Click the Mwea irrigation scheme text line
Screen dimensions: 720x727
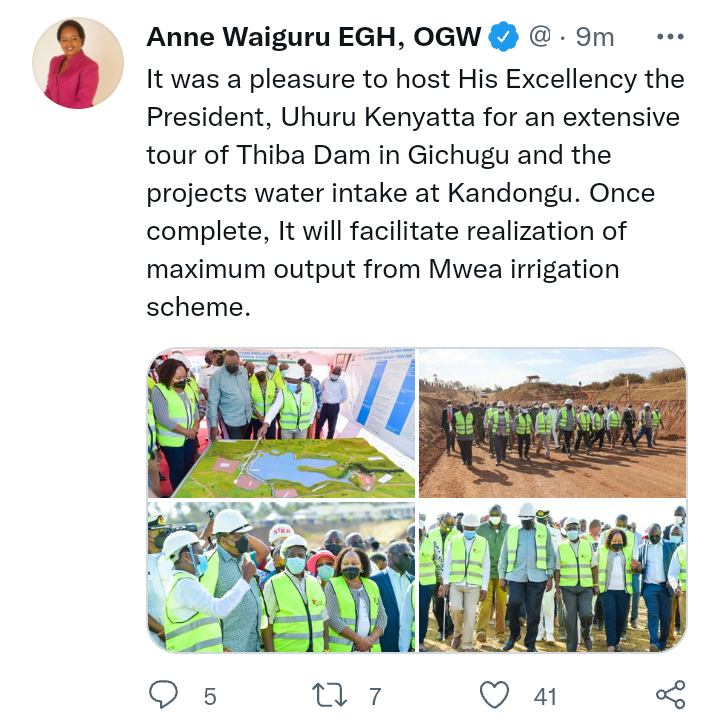[383, 269]
